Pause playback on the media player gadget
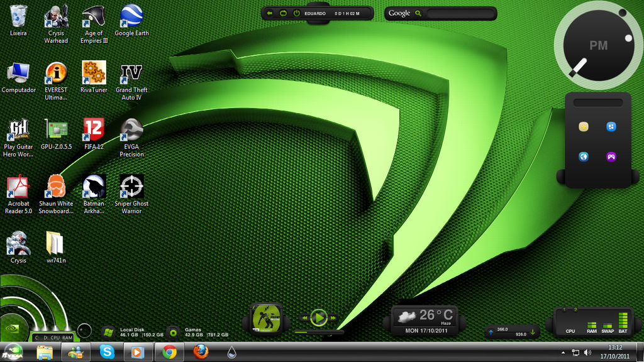 coord(320,317)
